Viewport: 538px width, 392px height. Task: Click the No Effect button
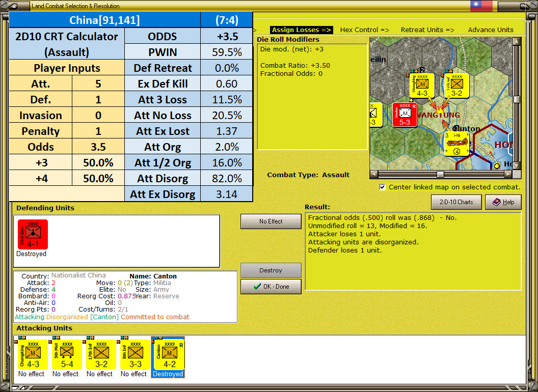click(x=271, y=221)
